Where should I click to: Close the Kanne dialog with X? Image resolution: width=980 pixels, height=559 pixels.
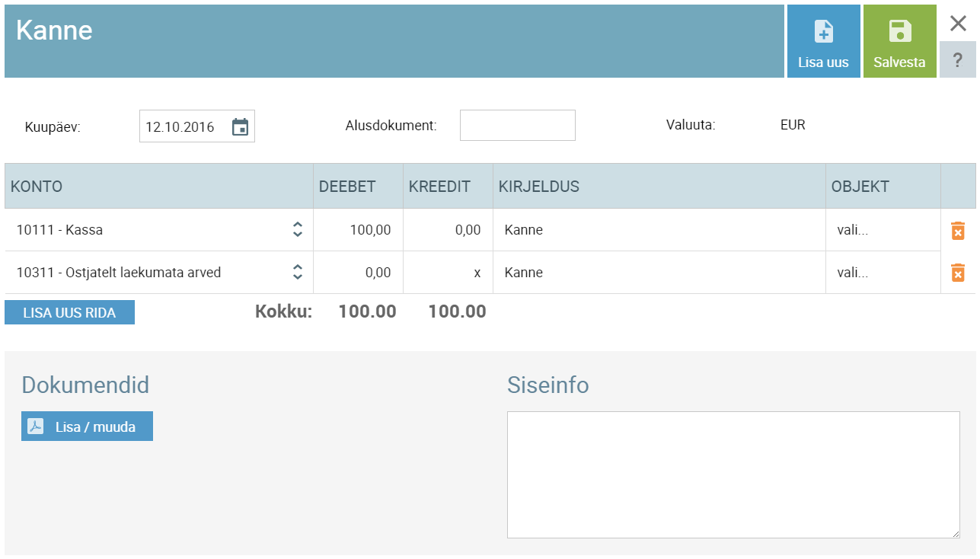[958, 24]
